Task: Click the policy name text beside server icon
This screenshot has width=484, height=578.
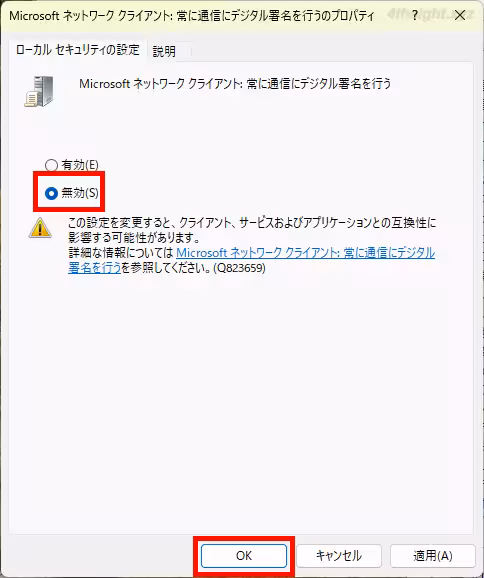Action: [x=235, y=84]
